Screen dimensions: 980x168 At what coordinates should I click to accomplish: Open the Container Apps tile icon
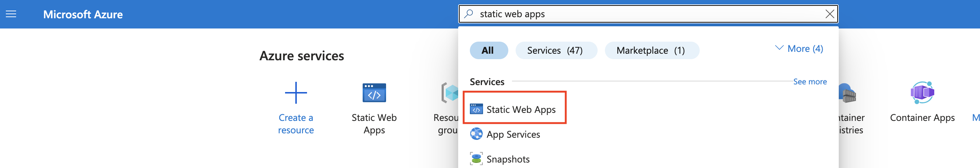[x=922, y=93]
